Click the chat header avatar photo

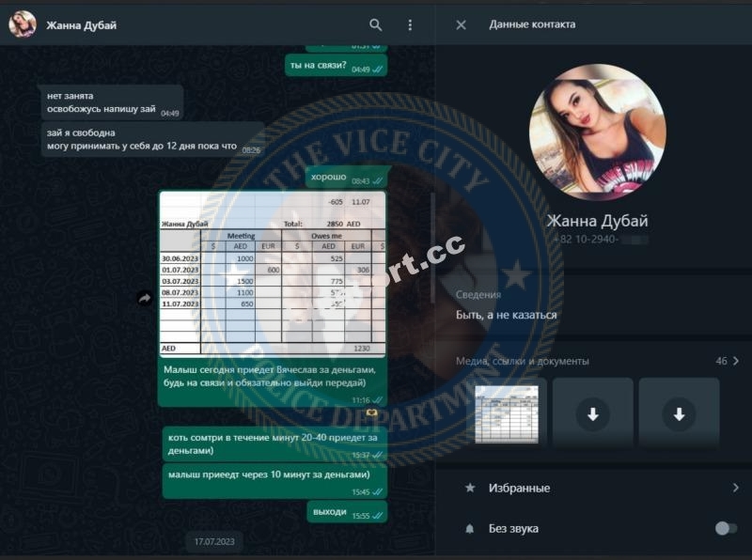point(23,24)
